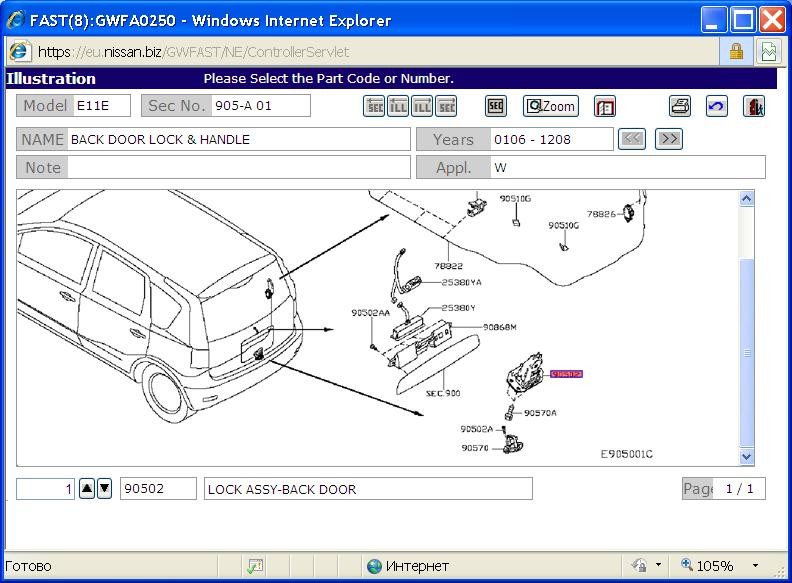Image resolution: width=792 pixels, height=583 pixels.
Task: Go to next years range with >> button
Action: [x=669, y=139]
